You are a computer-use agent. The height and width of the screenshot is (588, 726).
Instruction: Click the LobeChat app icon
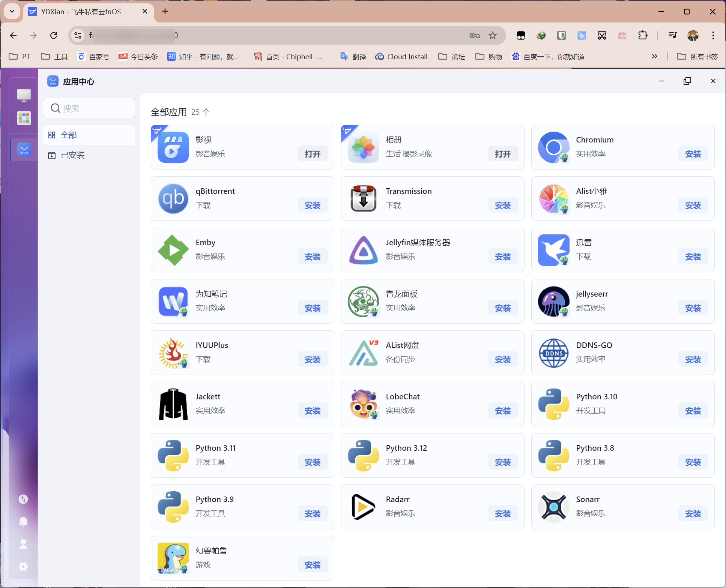click(363, 404)
